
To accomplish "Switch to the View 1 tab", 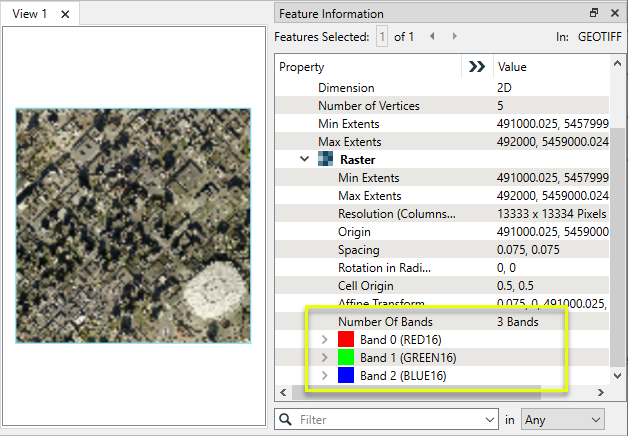I will coord(30,14).
